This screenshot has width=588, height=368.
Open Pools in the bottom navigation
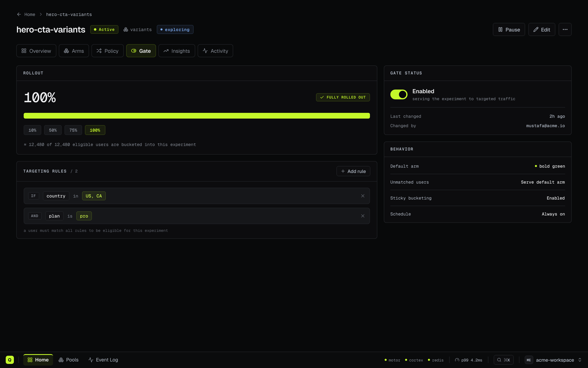(69, 360)
